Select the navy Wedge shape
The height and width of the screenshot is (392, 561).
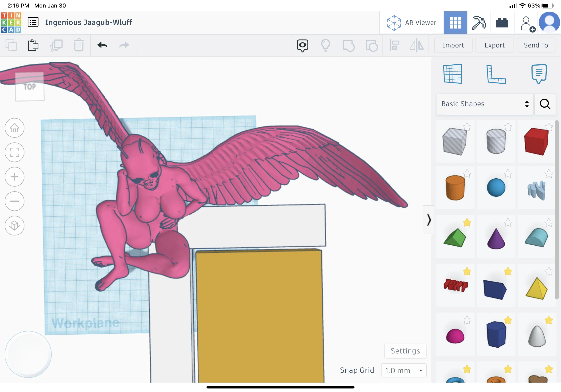tap(495, 290)
